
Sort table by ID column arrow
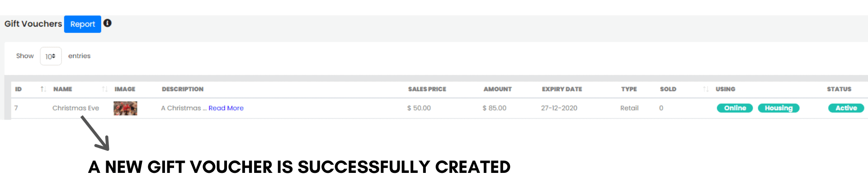tap(43, 89)
